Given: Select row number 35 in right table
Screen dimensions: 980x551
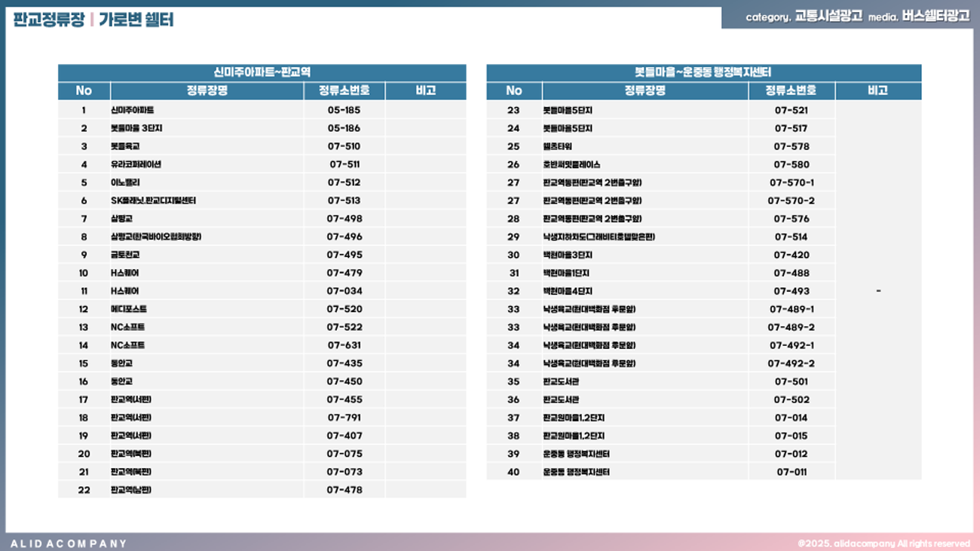Looking at the screenshot, I should point(513,381).
